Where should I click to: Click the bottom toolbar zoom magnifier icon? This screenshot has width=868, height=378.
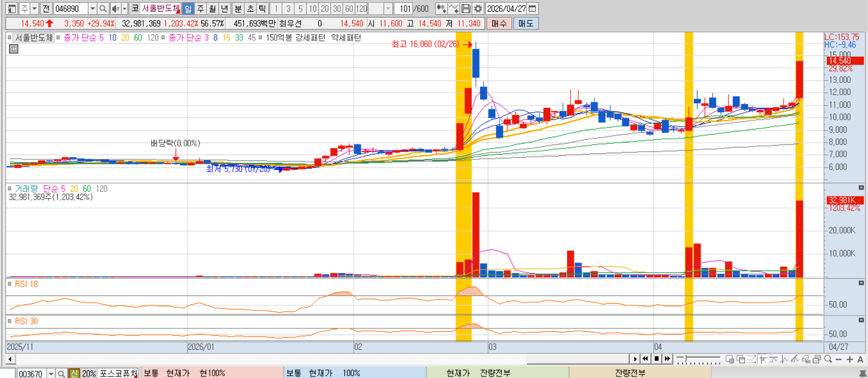pos(828,359)
